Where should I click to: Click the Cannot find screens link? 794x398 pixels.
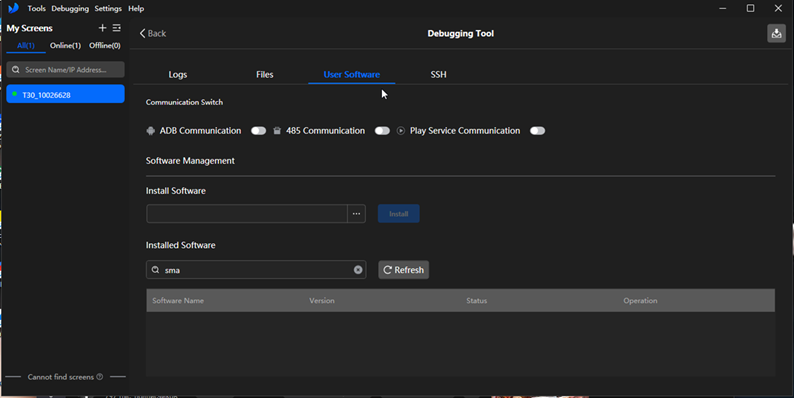click(61, 377)
